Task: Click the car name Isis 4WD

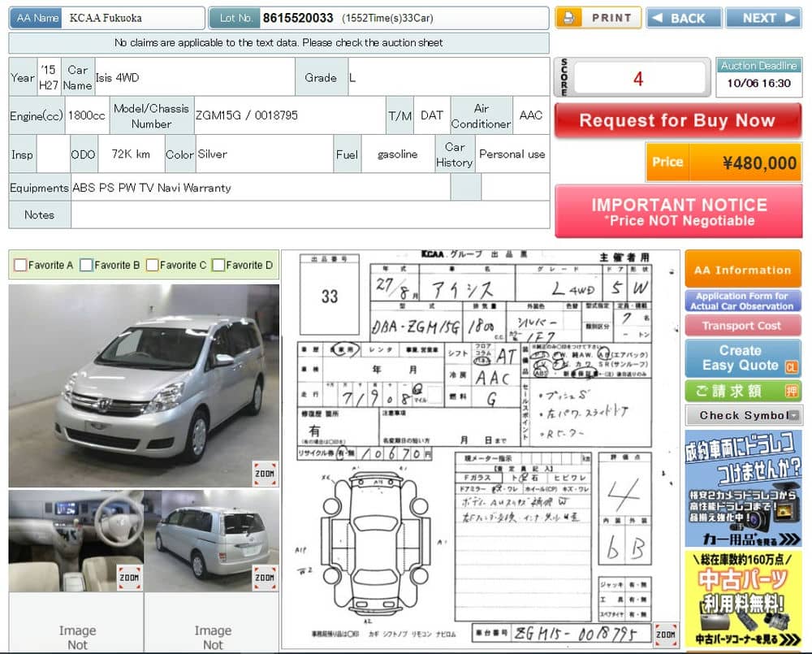Action: click(x=117, y=78)
